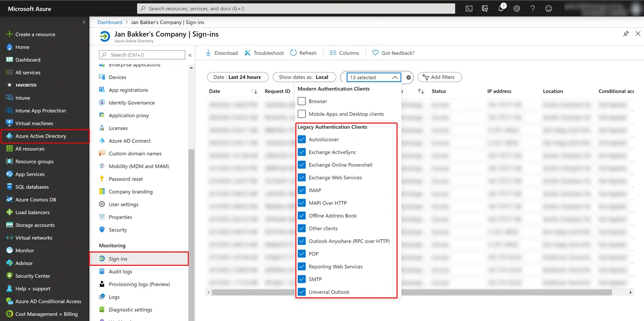The image size is (644, 321).
Task: Open Virtual machines
Action: point(34,123)
